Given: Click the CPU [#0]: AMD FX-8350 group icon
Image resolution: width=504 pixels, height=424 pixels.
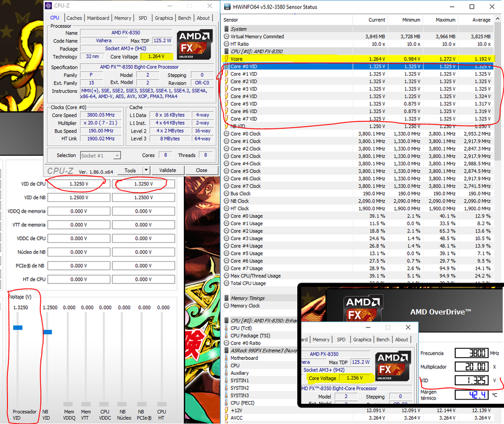Looking at the screenshot, I should (227, 51).
